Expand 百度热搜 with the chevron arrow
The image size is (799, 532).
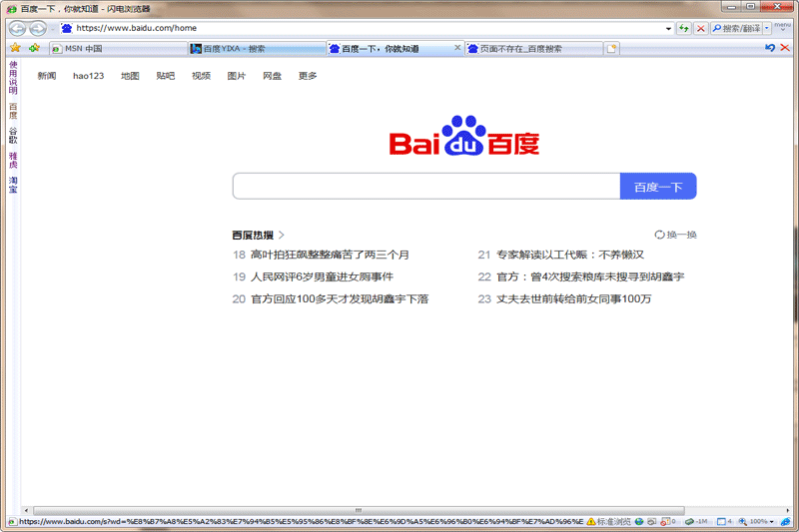coord(282,236)
